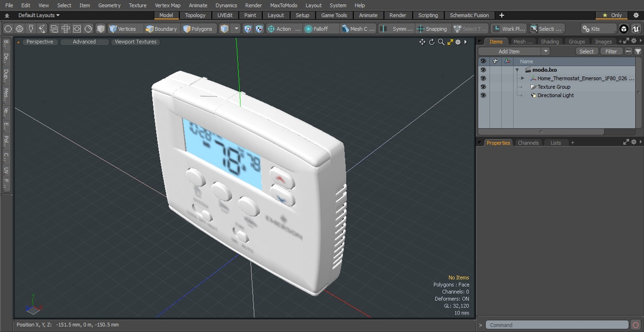Switch to the Images panel tab
Image resolution: width=644 pixels, height=332 pixels.
pyautogui.click(x=603, y=42)
